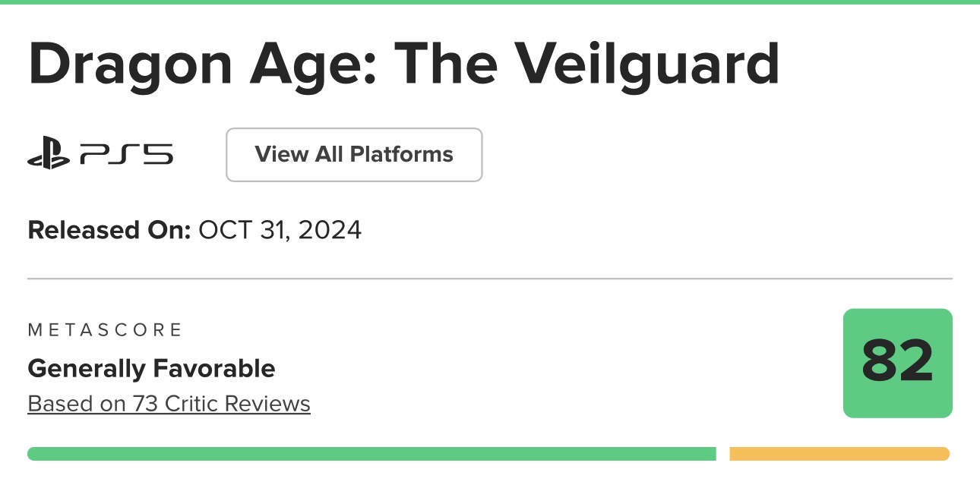Click the word Platforms in the button
980x488 pixels.
click(x=401, y=155)
